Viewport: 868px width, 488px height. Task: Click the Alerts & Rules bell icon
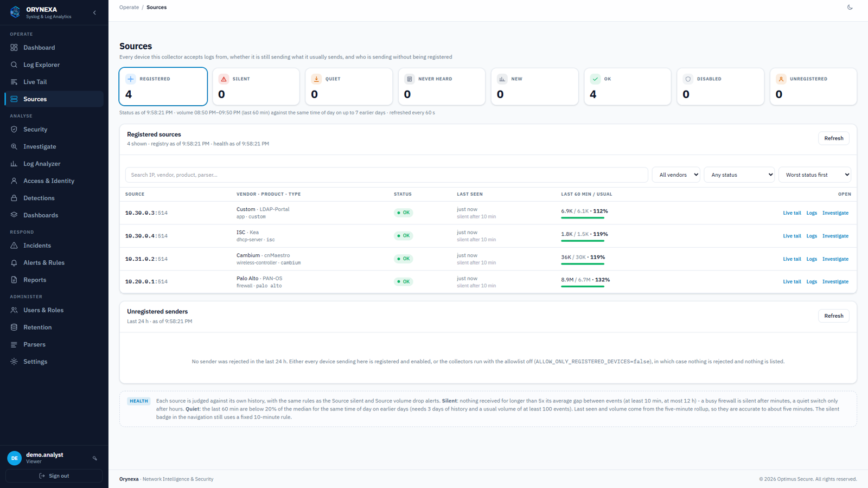point(14,263)
